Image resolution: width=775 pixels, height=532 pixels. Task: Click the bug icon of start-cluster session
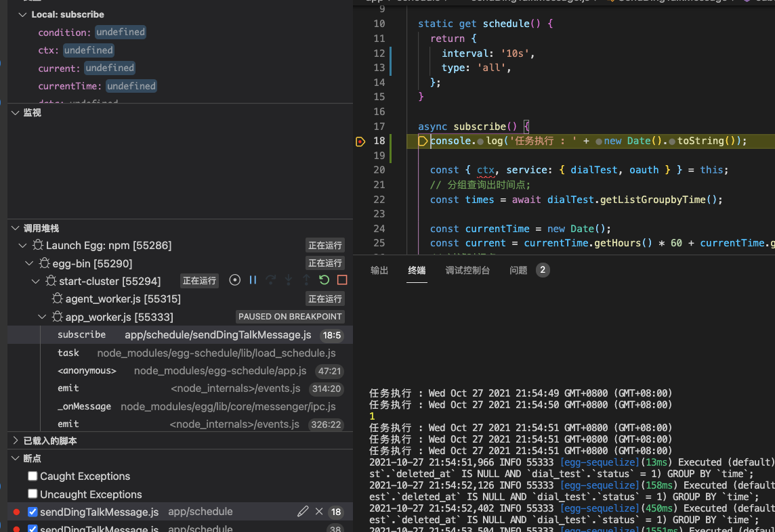pyautogui.click(x=51, y=281)
